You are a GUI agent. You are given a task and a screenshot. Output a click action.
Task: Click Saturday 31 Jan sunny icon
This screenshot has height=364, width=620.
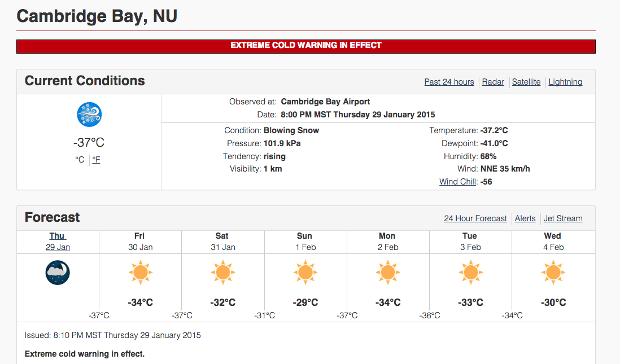pos(223,273)
